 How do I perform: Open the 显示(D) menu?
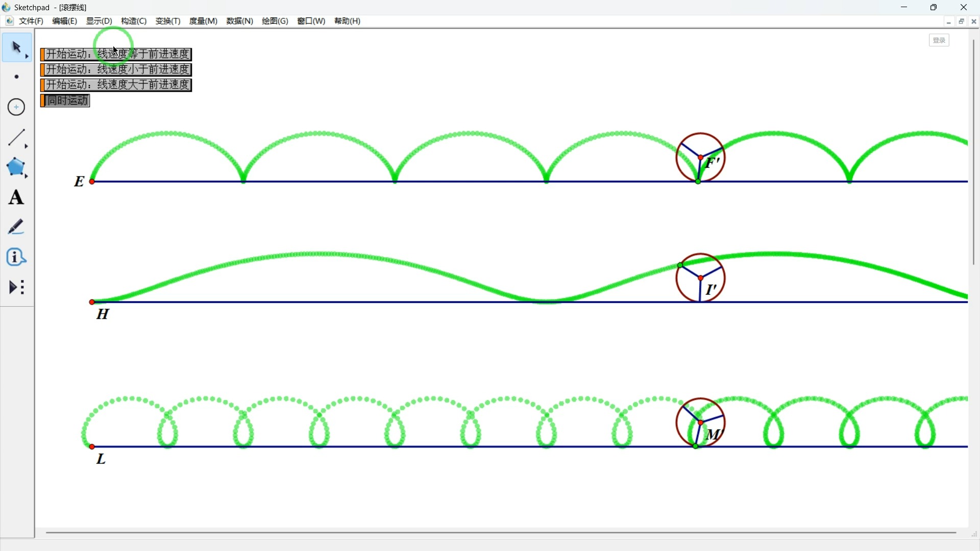99,21
